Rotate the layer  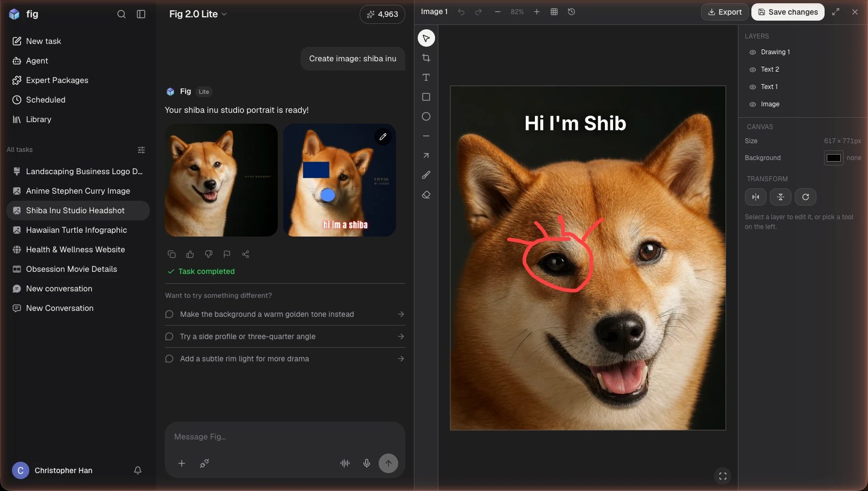coord(806,197)
